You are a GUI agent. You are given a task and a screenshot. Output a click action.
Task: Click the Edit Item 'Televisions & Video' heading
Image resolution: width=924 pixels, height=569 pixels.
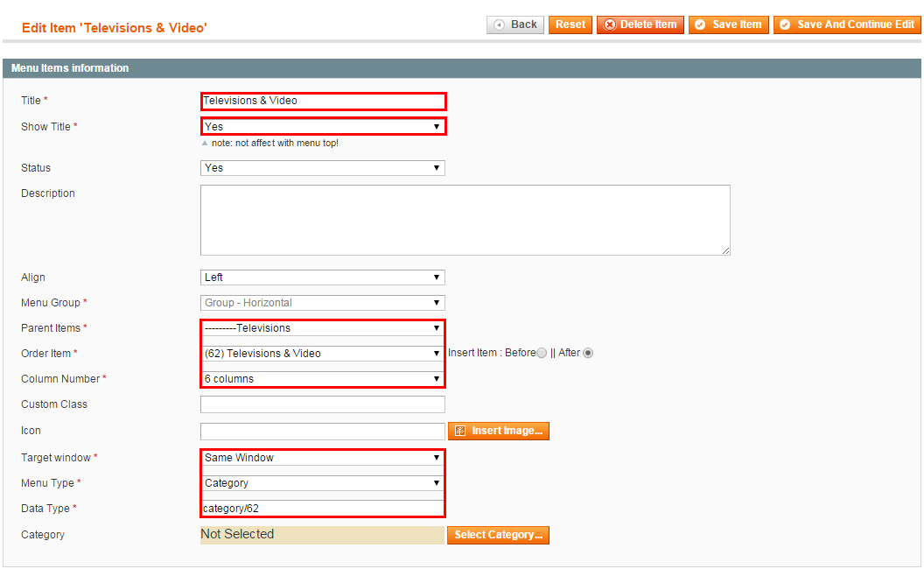tap(115, 28)
